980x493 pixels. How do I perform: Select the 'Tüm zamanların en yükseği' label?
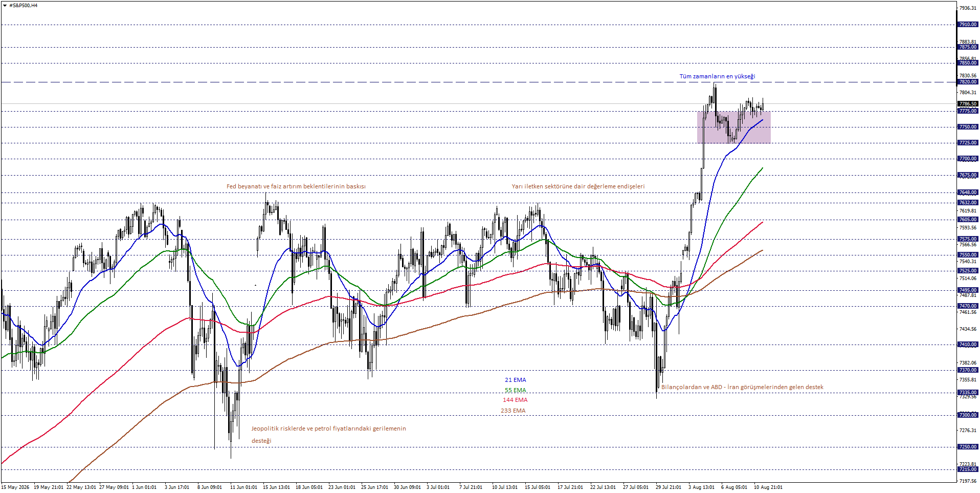[717, 76]
